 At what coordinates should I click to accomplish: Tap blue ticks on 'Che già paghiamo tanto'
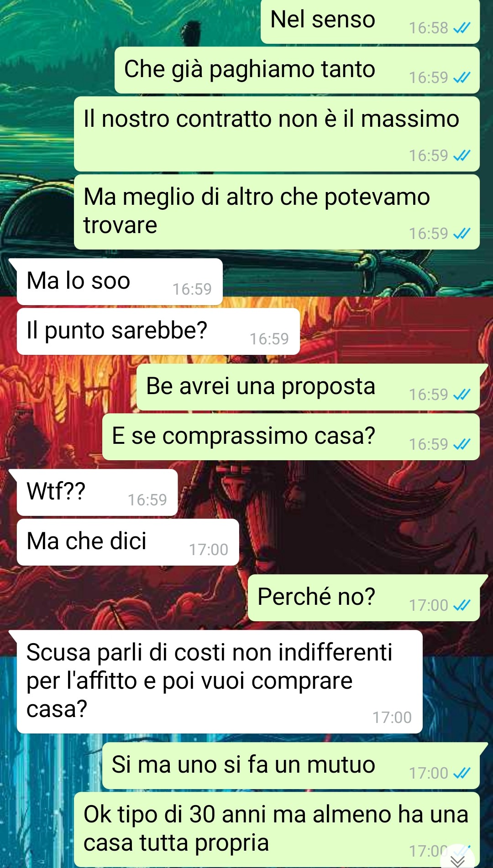[x=462, y=78]
